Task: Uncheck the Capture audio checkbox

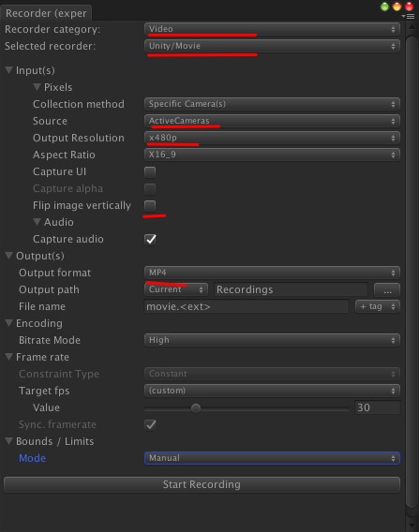Action: [x=150, y=239]
